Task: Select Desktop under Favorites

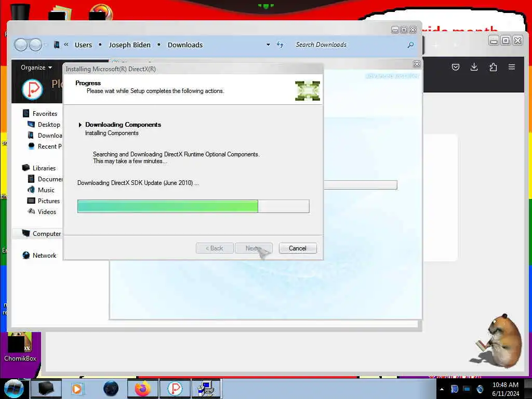Action: (x=49, y=125)
